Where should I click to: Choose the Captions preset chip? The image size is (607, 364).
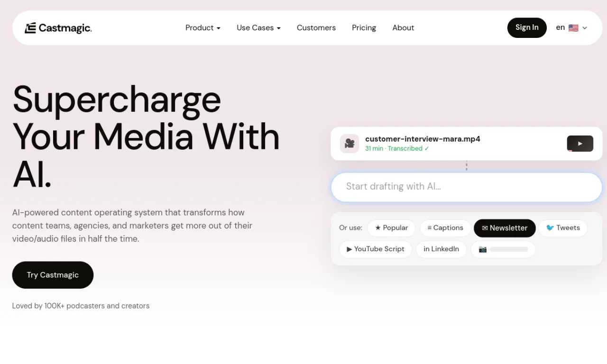445,228
